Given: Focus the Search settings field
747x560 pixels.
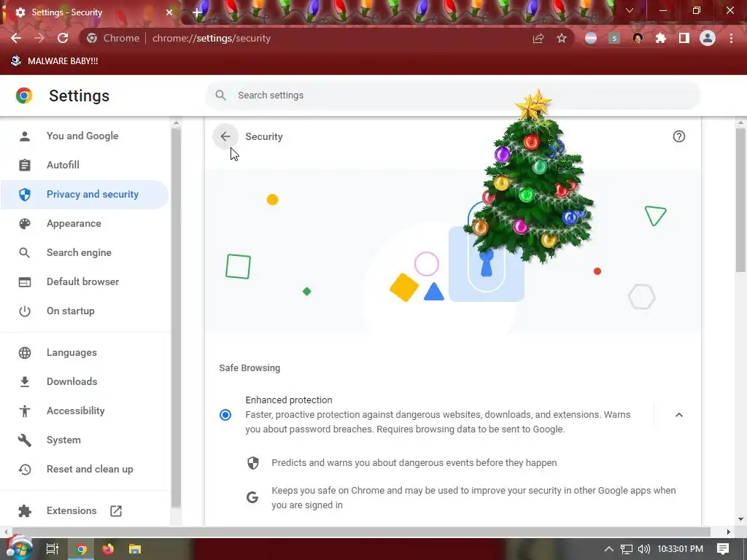Looking at the screenshot, I should point(452,96).
